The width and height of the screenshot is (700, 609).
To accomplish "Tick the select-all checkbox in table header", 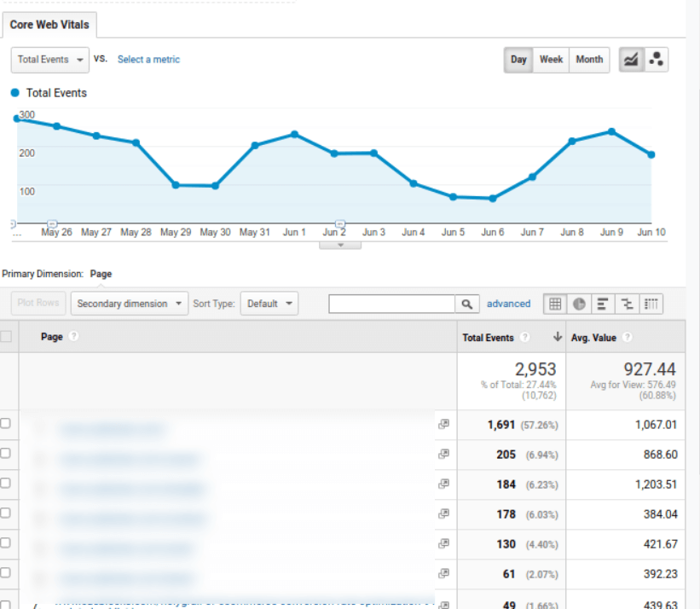I will click(6, 337).
